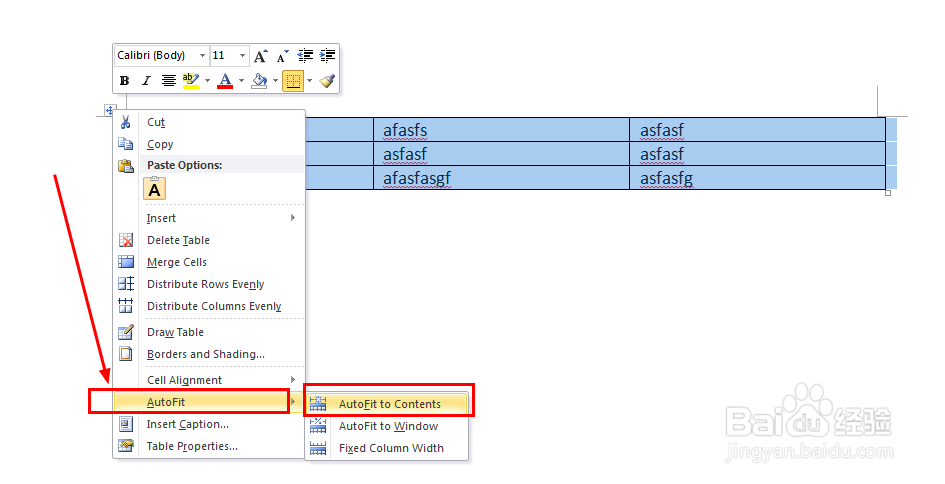Choose Draw Table from the menu
Image resolution: width=945 pixels, height=484 pixels.
(x=209, y=332)
